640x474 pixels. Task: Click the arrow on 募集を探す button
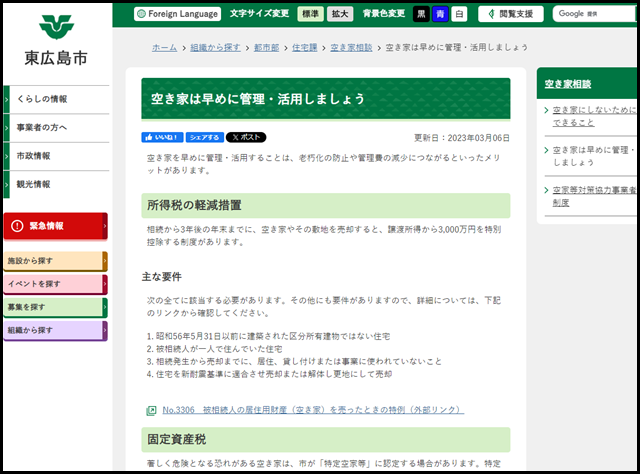point(105,307)
